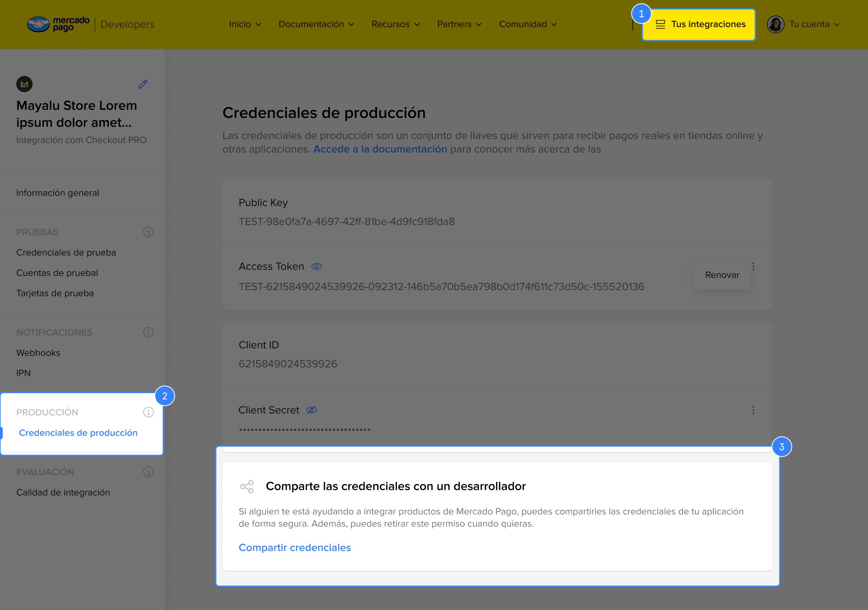Image resolution: width=868 pixels, height=610 pixels.
Task: Click the pencil edit icon beside application name
Action: coord(143,84)
